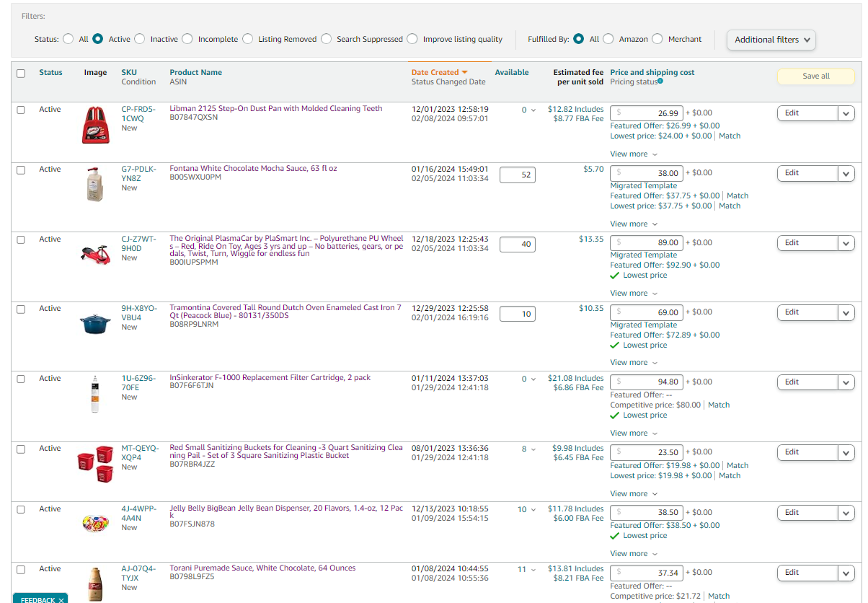Set Fulfilled By to Merchant
Image resolution: width=868 pixels, height=603 pixels.
click(x=657, y=39)
